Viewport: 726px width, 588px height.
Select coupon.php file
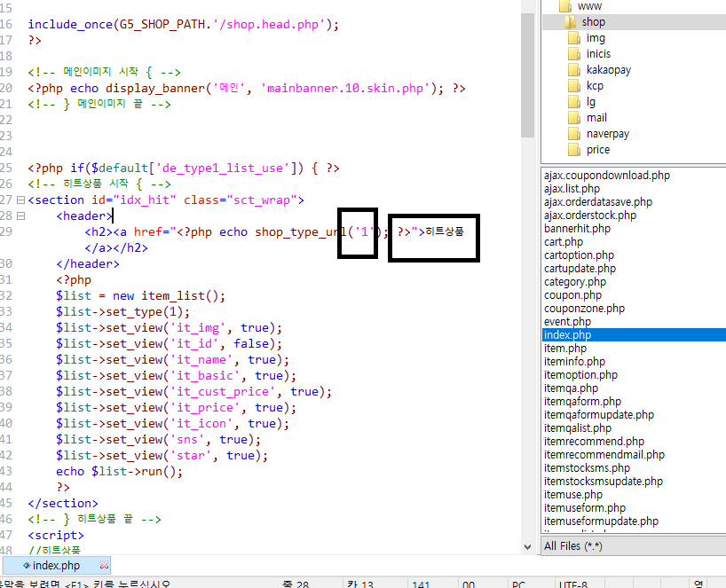(x=572, y=295)
